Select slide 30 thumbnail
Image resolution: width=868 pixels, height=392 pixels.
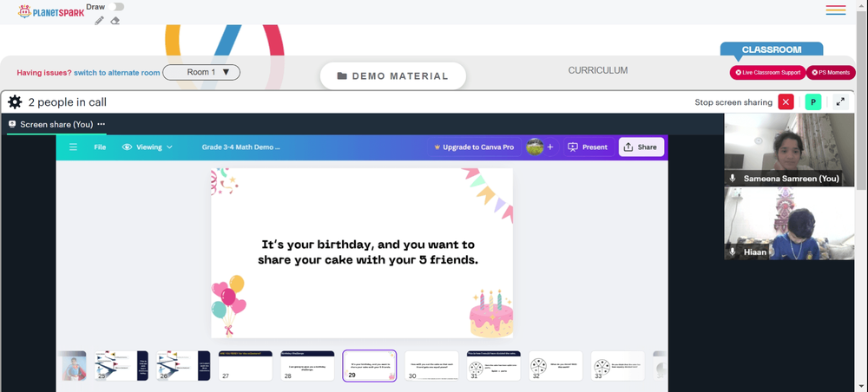coord(431,365)
